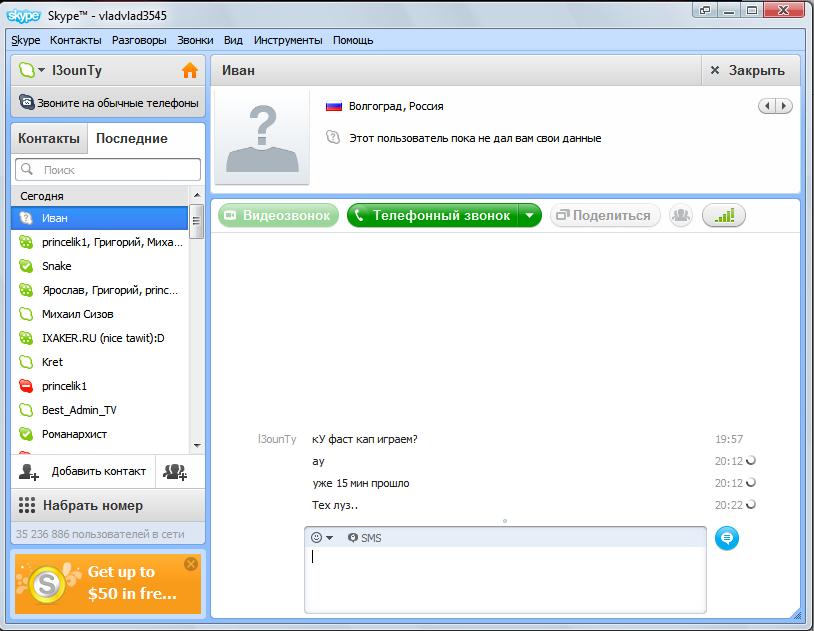The height and width of the screenshot is (631, 814).
Task: Click the previous profile arrow
Action: [767, 106]
